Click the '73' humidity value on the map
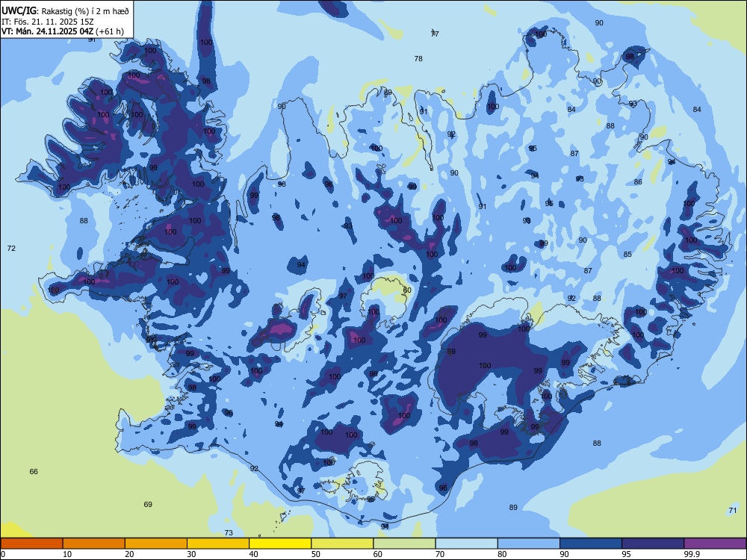Image resolution: width=747 pixels, height=560 pixels. (229, 533)
